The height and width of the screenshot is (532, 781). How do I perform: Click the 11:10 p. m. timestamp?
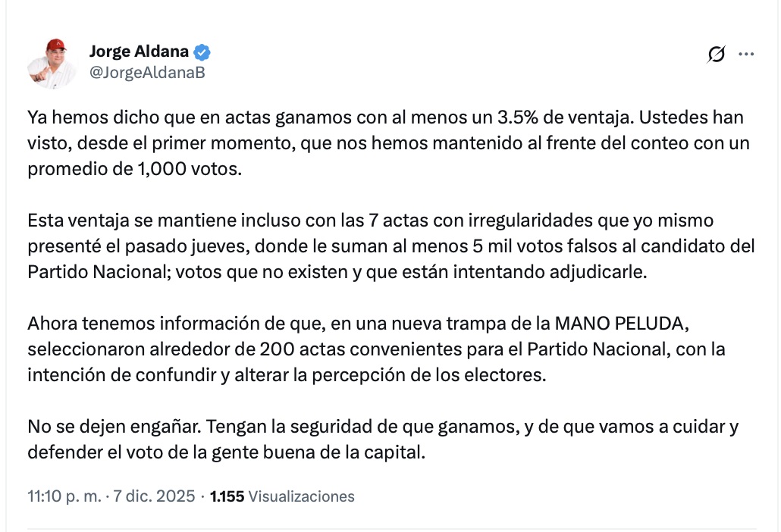tap(64, 497)
